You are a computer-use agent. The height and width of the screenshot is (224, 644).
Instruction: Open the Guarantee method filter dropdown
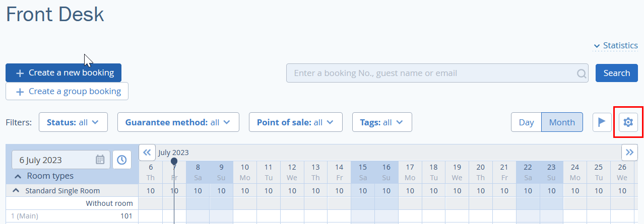point(178,122)
